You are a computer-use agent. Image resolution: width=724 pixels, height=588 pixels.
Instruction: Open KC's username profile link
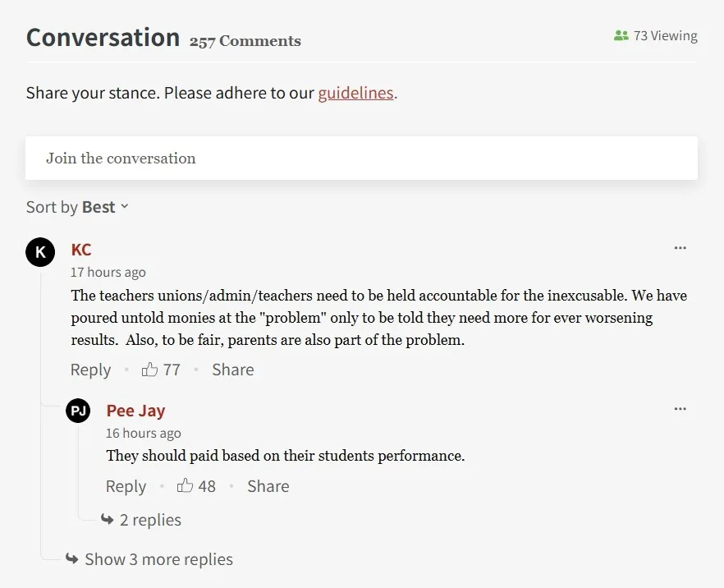81,250
